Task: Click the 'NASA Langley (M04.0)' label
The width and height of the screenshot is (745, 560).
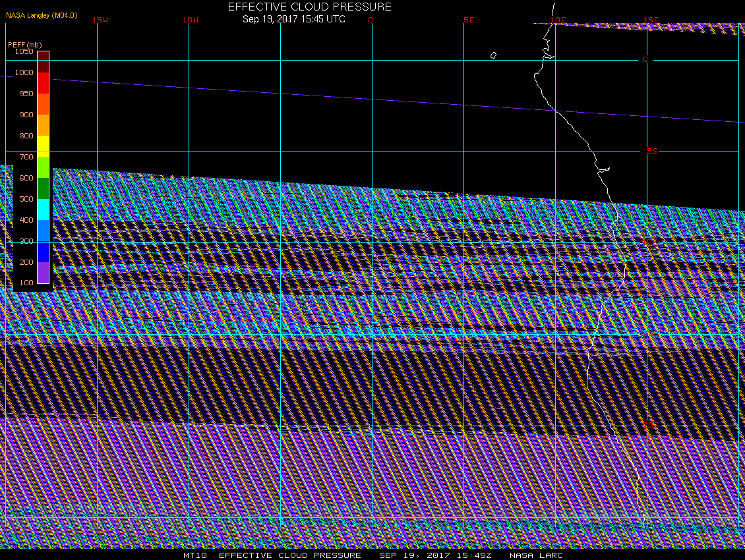Action: (x=42, y=14)
